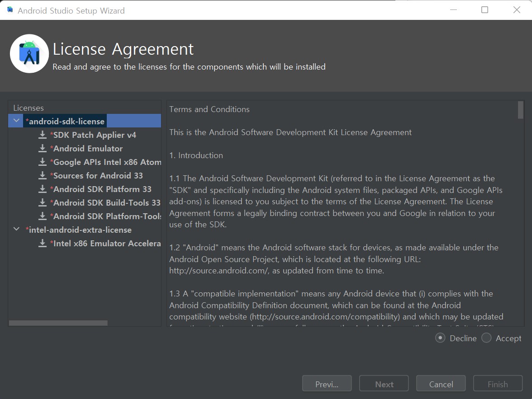This screenshot has height=399, width=532.
Task: Click download icon beside Google APIs Intel x86 Atom
Action: pos(43,162)
